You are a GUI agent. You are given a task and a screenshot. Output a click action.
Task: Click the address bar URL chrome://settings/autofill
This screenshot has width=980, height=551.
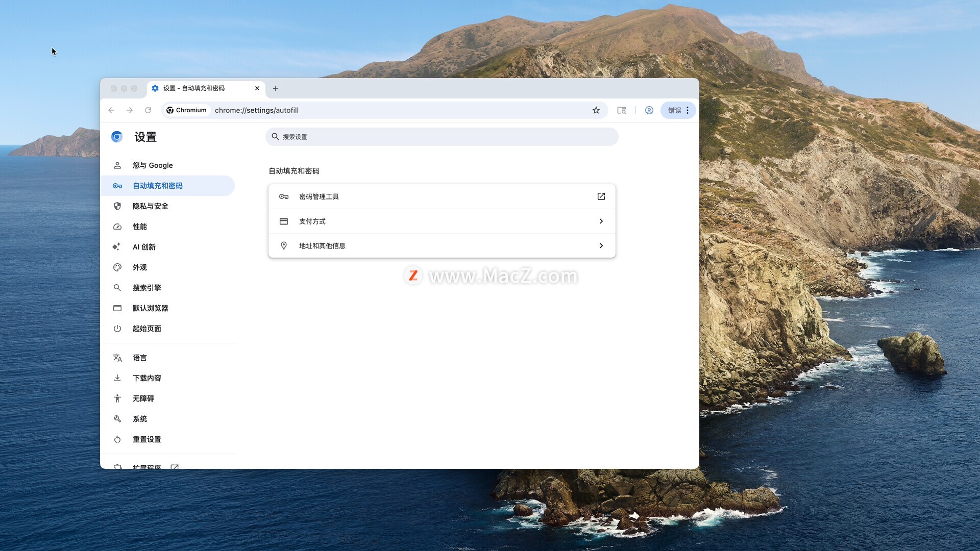tap(257, 110)
